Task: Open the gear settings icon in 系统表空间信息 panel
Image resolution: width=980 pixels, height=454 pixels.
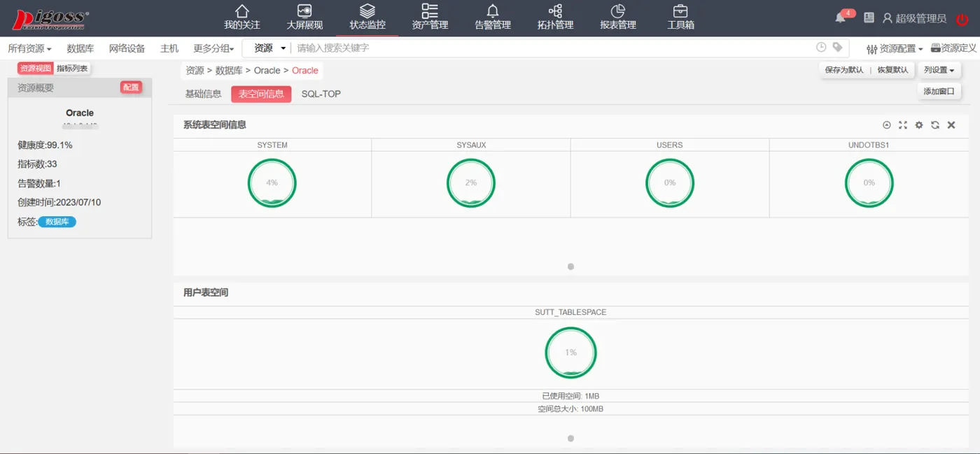Action: click(x=919, y=125)
